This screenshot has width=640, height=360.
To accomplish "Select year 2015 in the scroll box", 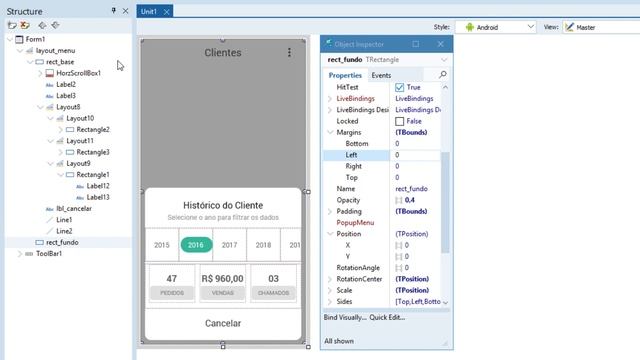I will (162, 245).
